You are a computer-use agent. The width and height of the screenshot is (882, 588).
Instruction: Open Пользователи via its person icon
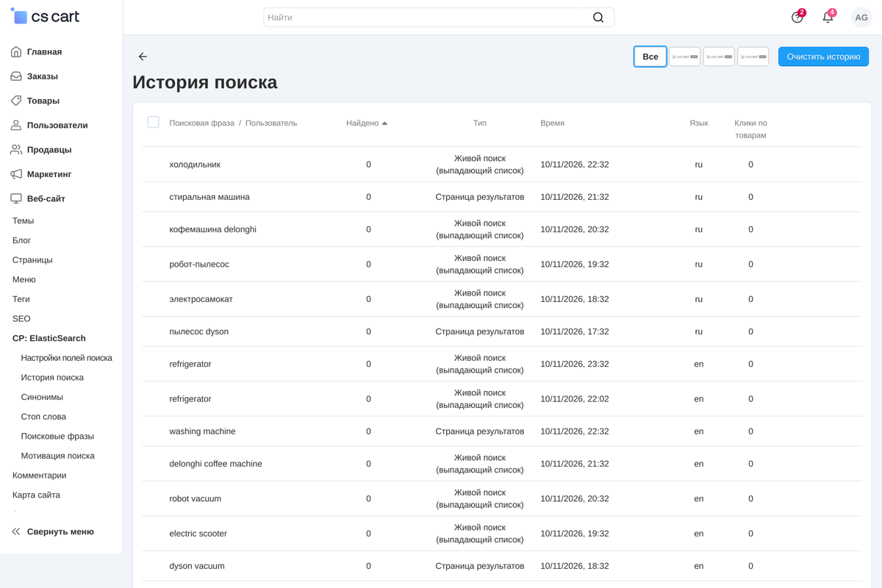pos(16,125)
